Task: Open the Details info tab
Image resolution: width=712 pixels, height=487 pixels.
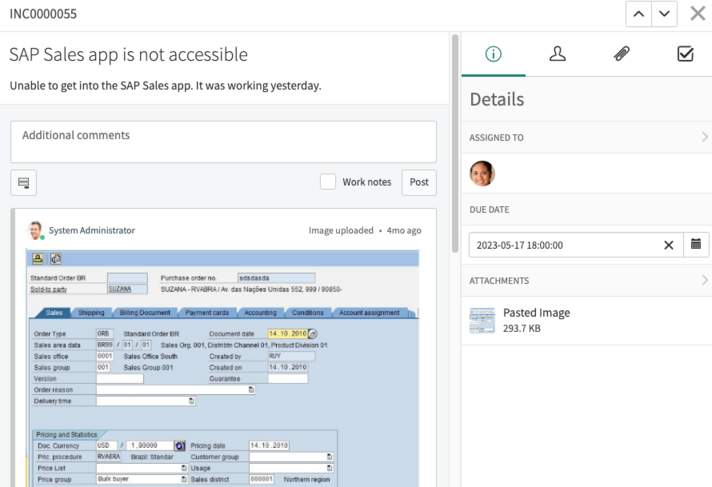Action: (493, 54)
